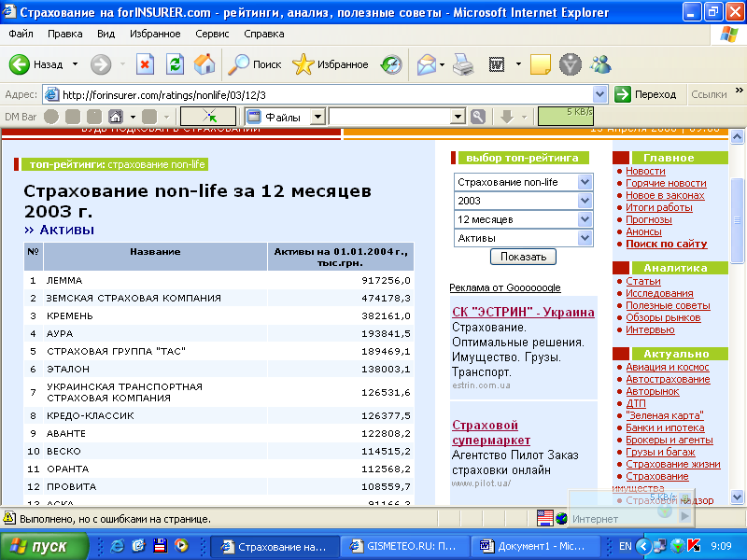Open the Вид menu
This screenshot has height=560, width=747.
point(106,34)
